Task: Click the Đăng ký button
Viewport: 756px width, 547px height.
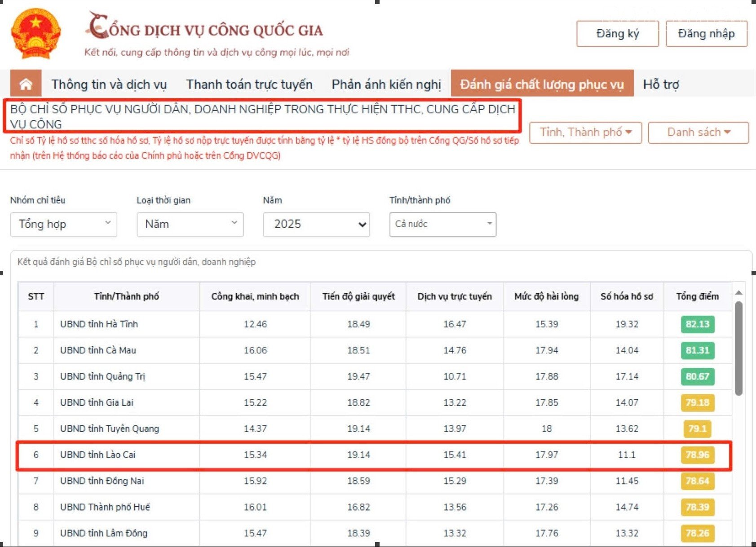Action: [x=618, y=34]
